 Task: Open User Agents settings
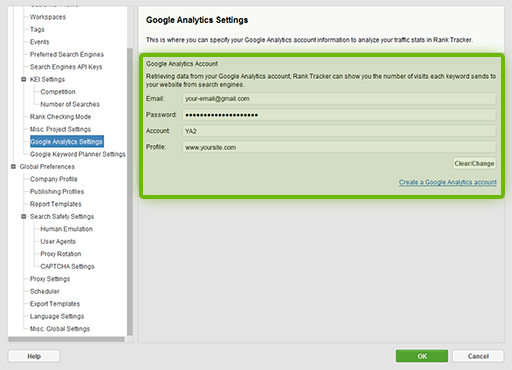click(58, 241)
